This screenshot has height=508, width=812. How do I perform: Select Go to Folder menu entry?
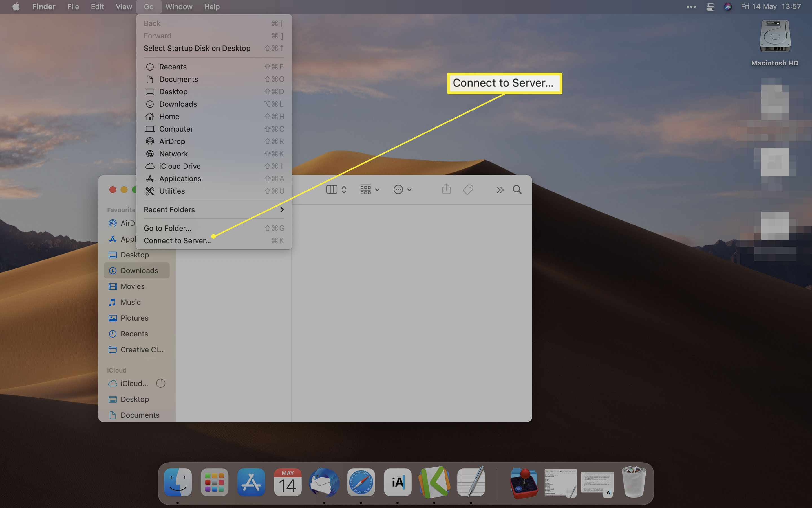coord(214,228)
